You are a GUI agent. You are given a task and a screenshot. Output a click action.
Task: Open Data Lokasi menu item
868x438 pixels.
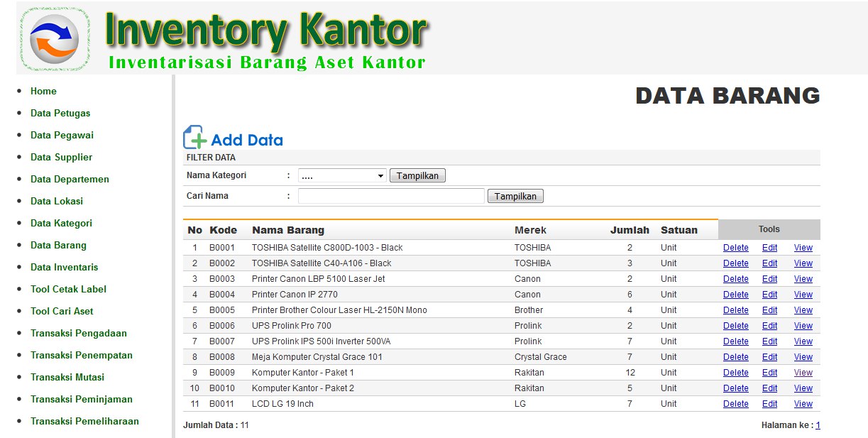[57, 201]
